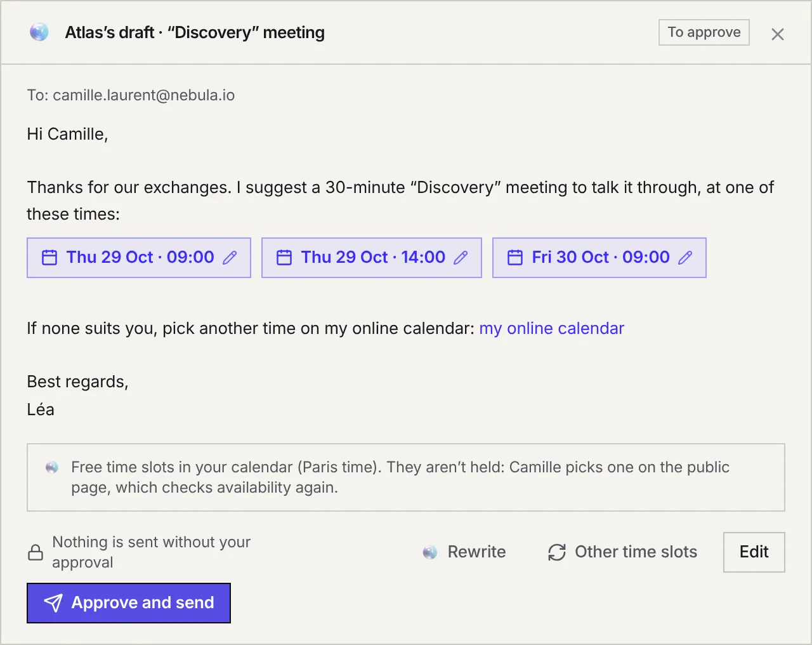Close the draft dialog
This screenshot has width=812, height=645.
[x=778, y=34]
